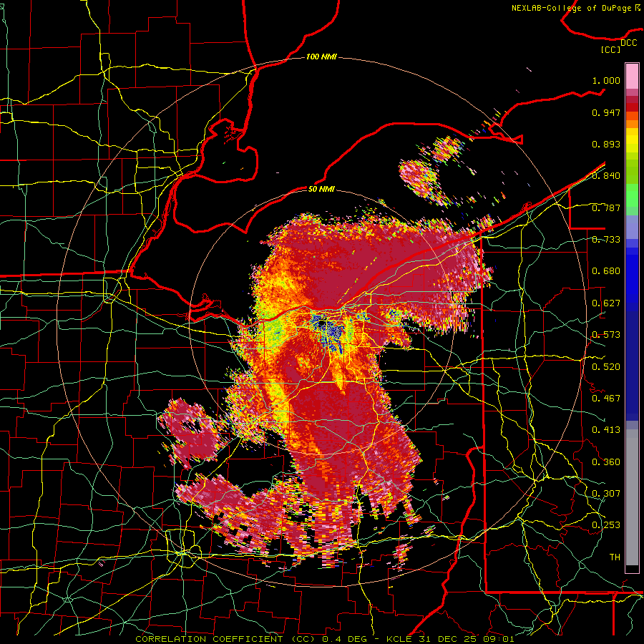The image size is (644, 644).
Task: Select the 0.360 scale value
Action: (x=606, y=462)
